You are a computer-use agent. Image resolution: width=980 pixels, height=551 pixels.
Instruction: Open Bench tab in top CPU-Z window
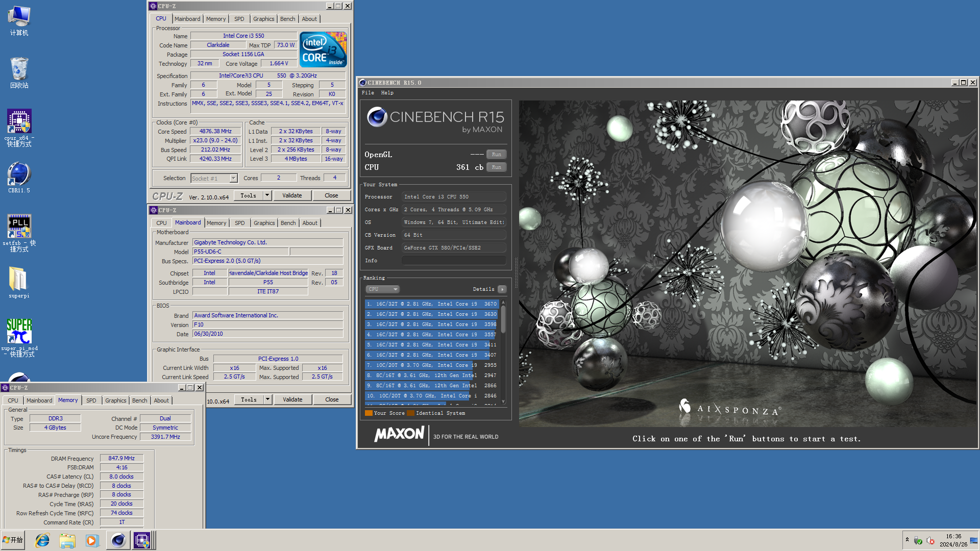click(x=288, y=19)
